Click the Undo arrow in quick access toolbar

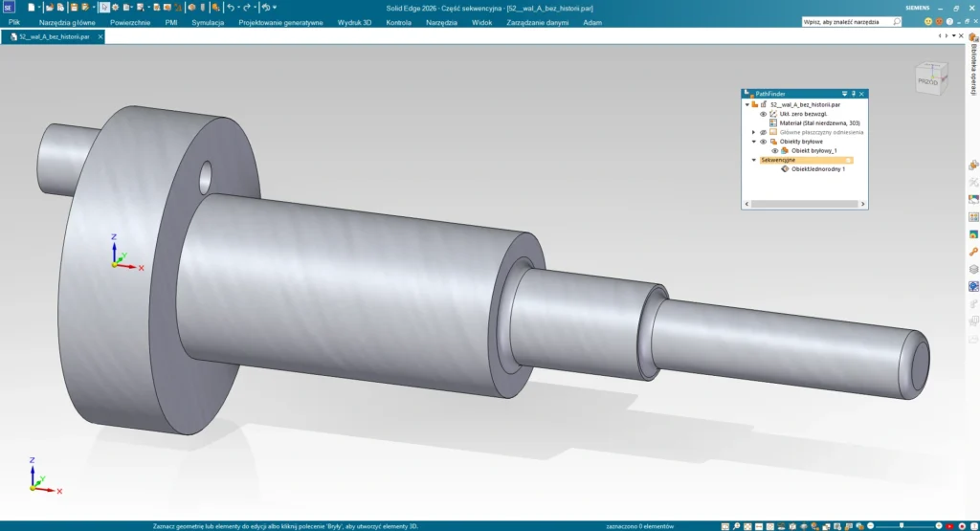click(231, 7)
